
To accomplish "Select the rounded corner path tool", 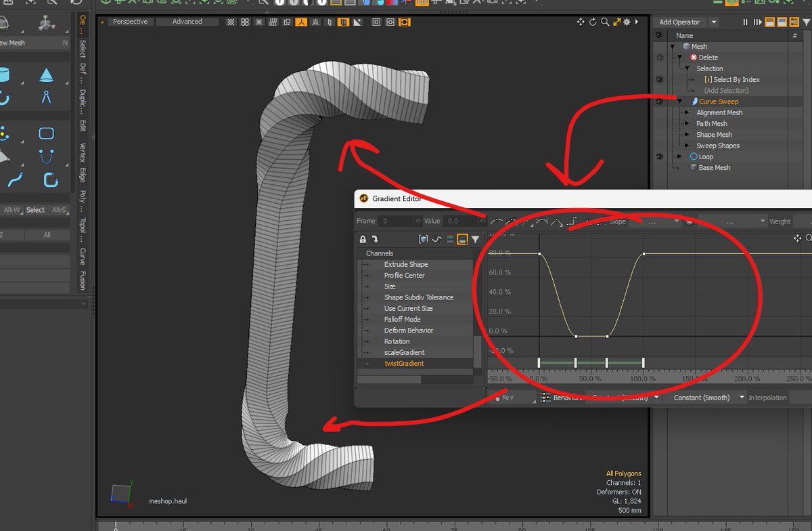I will pos(51,180).
